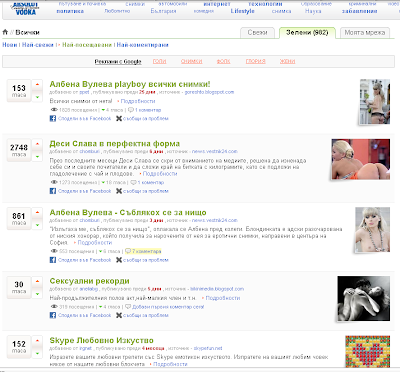The width and height of the screenshot is (400, 372).
Task: Click Подробности on the Сексуални рекорди post
Action: pos(223,298)
